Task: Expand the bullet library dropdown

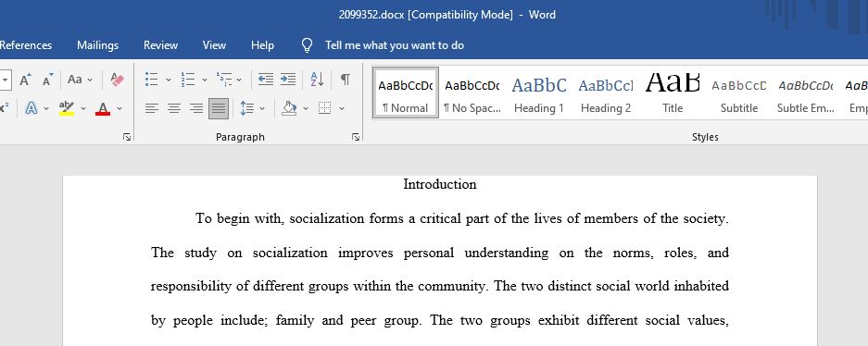Action: (x=169, y=80)
